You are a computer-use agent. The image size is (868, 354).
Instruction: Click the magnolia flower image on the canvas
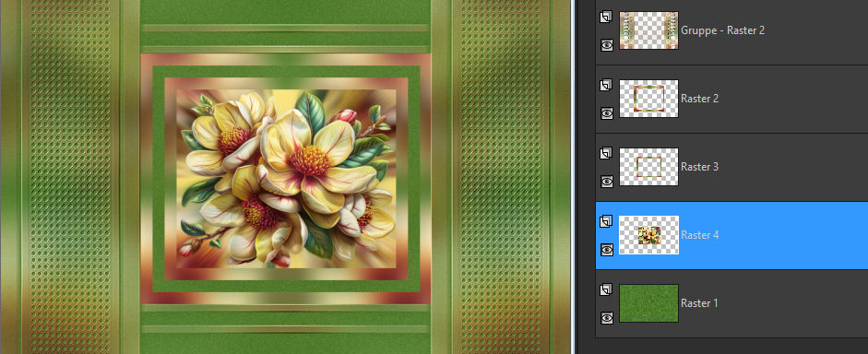[287, 179]
